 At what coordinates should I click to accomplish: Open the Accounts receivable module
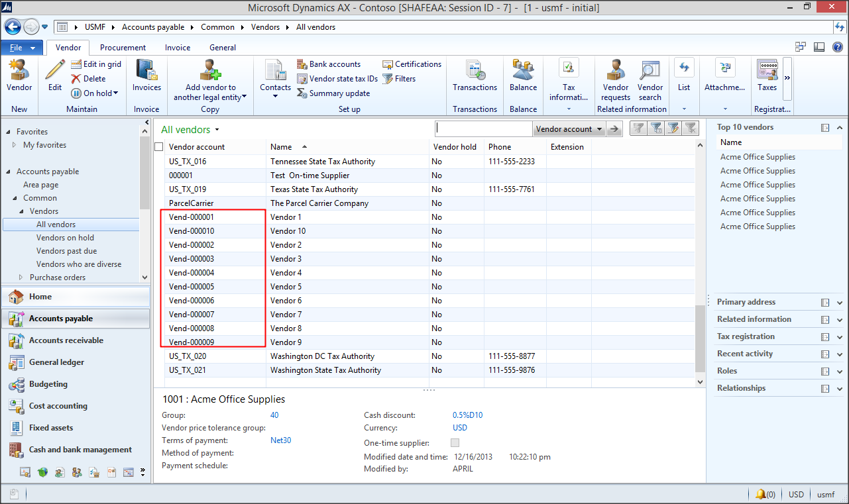(x=76, y=340)
